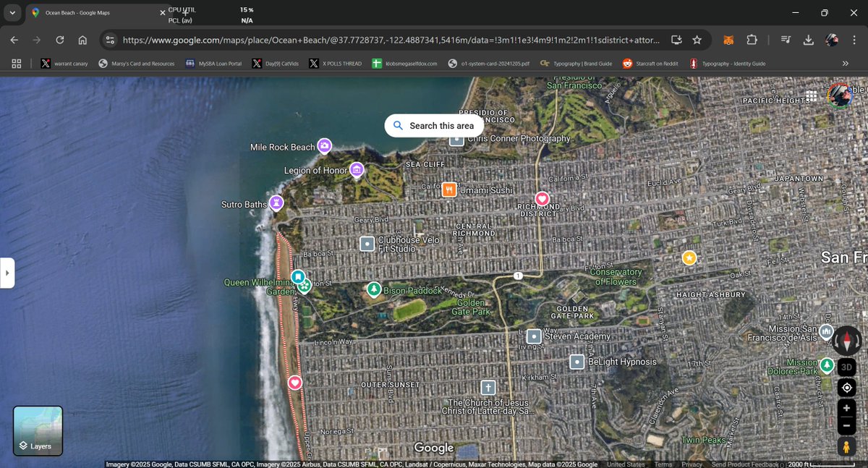The width and height of the screenshot is (868, 468).
Task: Click the United States footer link
Action: (x=626, y=464)
